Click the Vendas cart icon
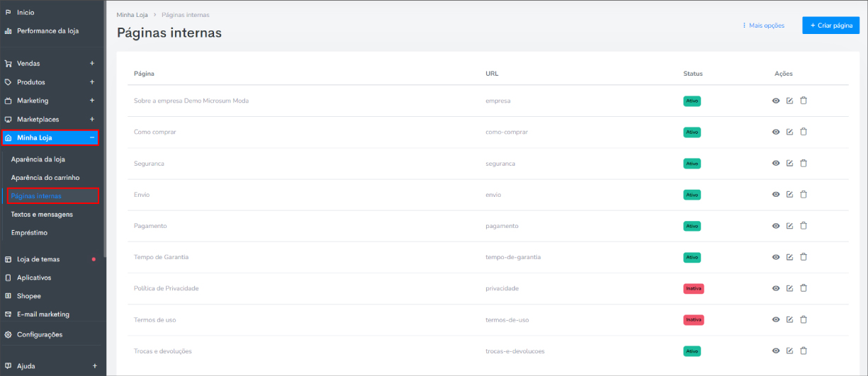The image size is (868, 376). point(9,64)
